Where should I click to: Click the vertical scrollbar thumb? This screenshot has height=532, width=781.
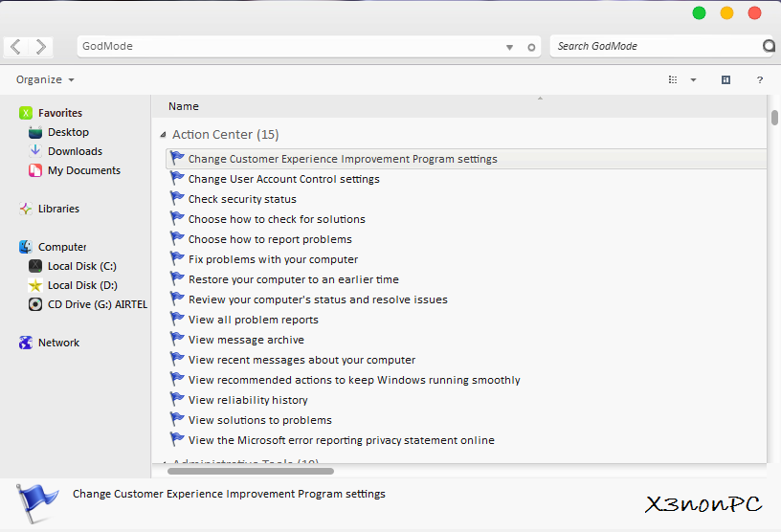774,118
